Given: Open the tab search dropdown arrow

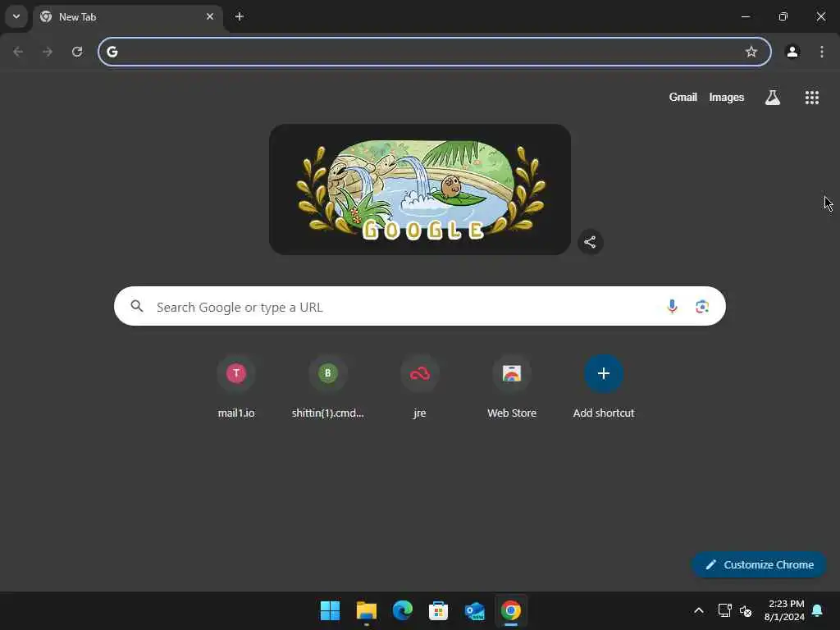Looking at the screenshot, I should [16, 16].
